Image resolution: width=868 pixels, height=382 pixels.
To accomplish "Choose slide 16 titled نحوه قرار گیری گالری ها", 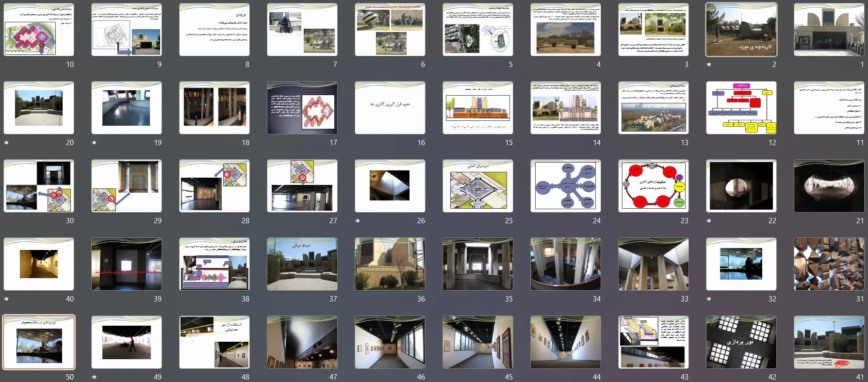I will coord(390,108).
